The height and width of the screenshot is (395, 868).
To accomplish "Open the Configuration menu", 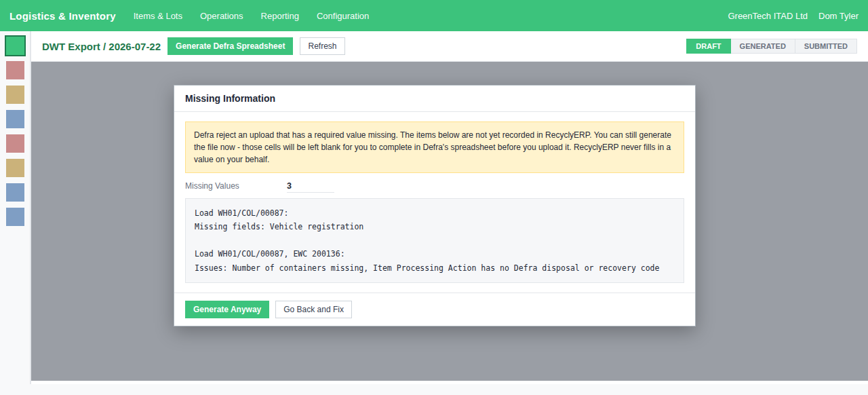I will [343, 16].
